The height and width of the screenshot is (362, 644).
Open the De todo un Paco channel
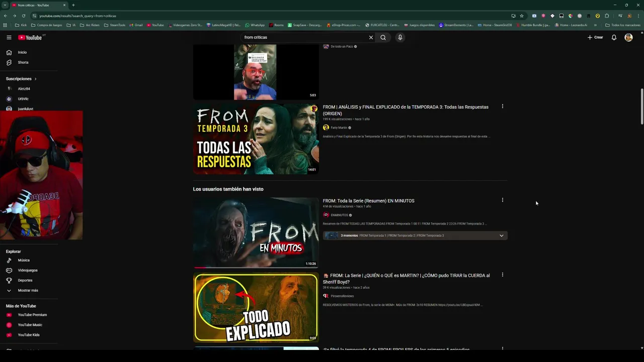[x=342, y=46]
